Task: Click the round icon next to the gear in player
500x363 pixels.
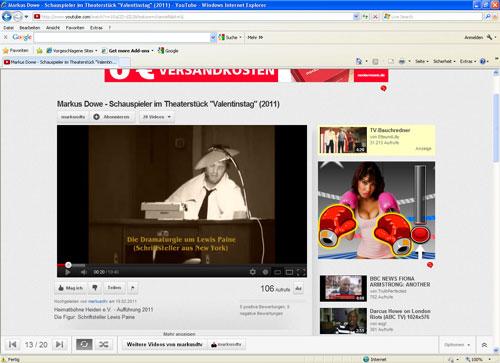Action: click(265, 272)
